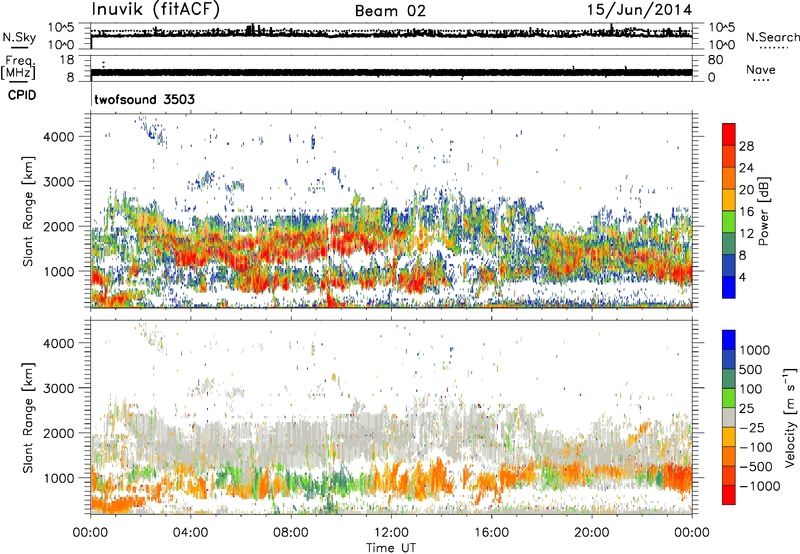
Task: Click the 80 tick beside the Nave axis
Action: tap(715, 60)
